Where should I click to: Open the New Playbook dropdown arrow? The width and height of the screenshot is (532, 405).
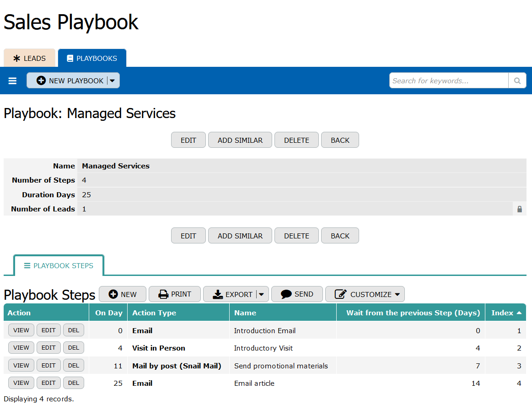point(113,81)
